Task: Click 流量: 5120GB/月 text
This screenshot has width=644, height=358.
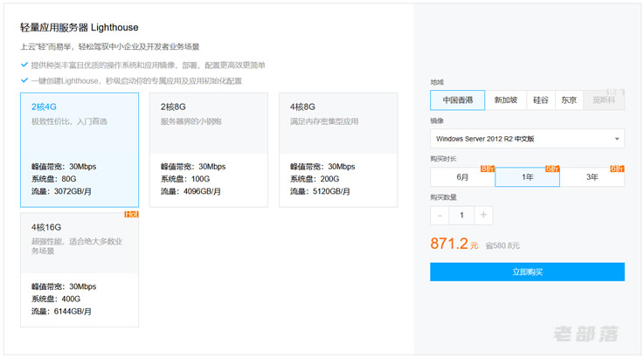Action: [321, 191]
